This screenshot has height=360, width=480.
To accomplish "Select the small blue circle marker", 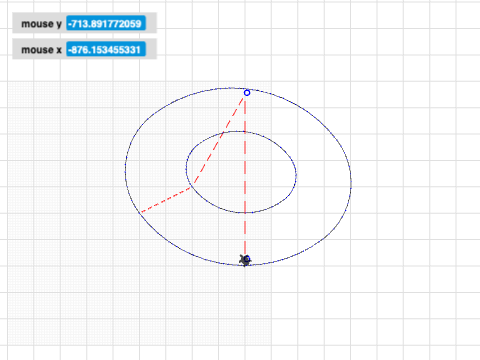I will click(247, 93).
